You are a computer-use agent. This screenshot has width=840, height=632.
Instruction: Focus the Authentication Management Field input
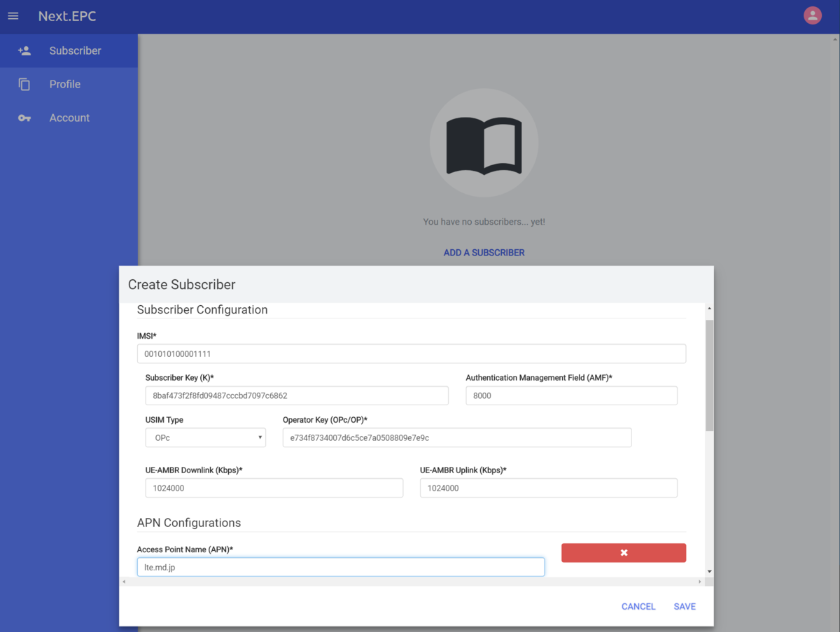571,395
